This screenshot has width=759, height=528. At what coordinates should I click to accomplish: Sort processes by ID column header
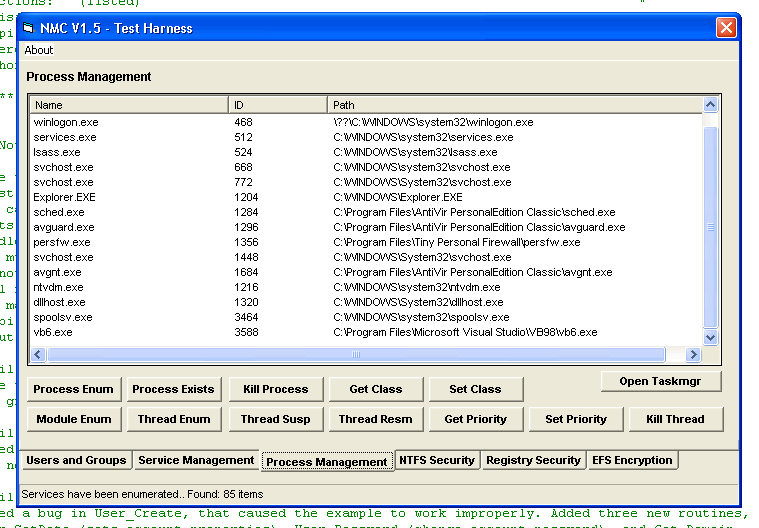coord(278,105)
